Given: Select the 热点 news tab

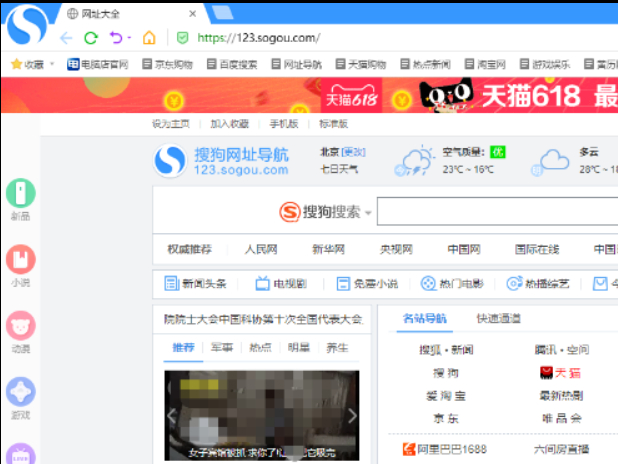Looking at the screenshot, I should 261,348.
